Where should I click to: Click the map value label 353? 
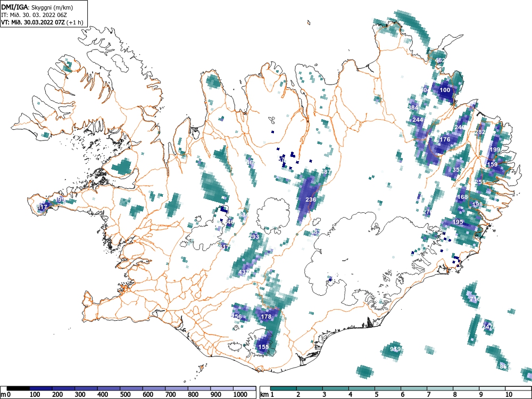(x=458, y=170)
